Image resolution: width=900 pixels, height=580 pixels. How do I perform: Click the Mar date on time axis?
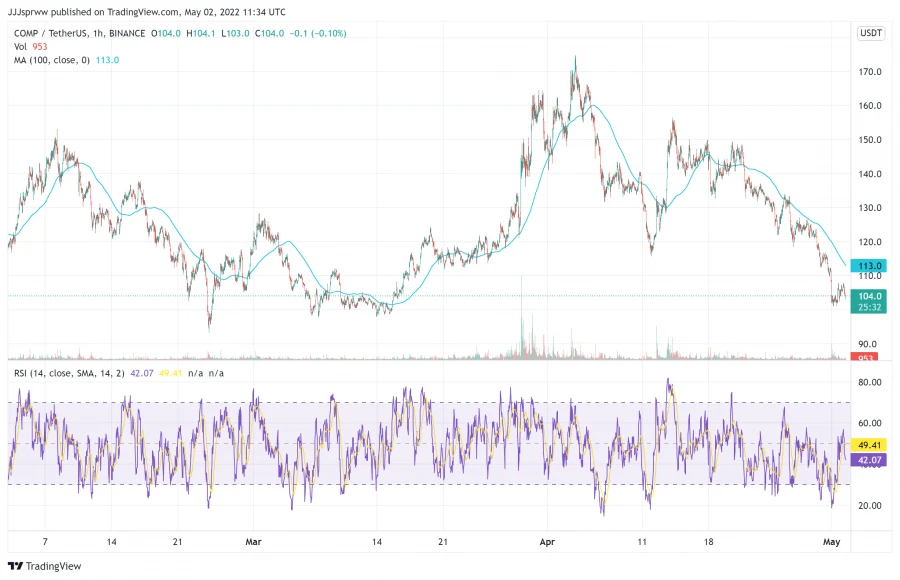(253, 542)
